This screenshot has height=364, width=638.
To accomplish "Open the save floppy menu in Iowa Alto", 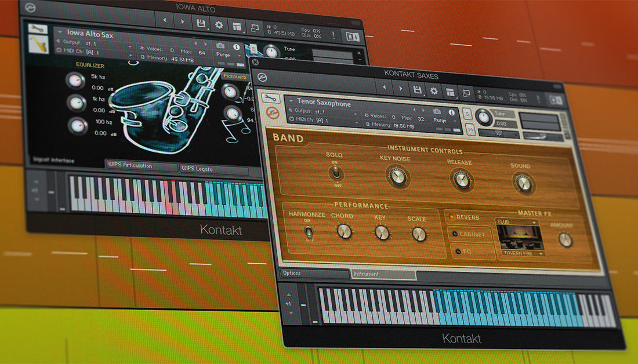I will pyautogui.click(x=201, y=23).
